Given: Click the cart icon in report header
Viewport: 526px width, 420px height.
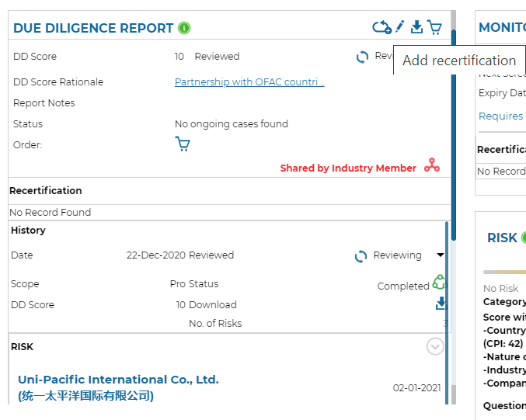Looking at the screenshot, I should (x=434, y=28).
